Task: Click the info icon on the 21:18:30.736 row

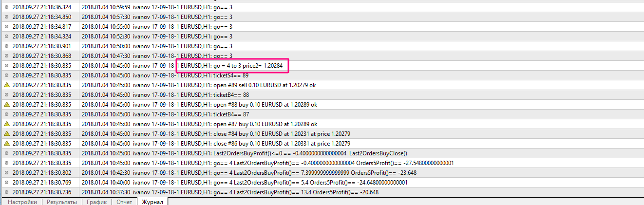Action: [x=6, y=192]
